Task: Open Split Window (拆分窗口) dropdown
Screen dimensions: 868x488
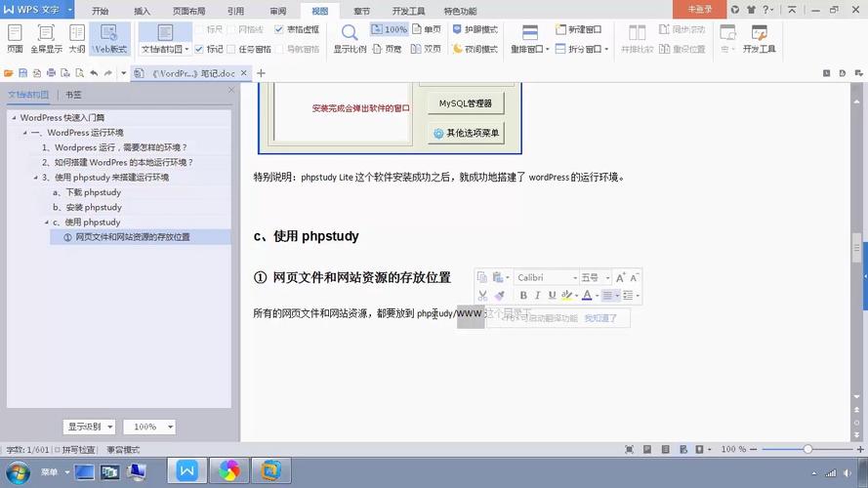Action: 582,49
